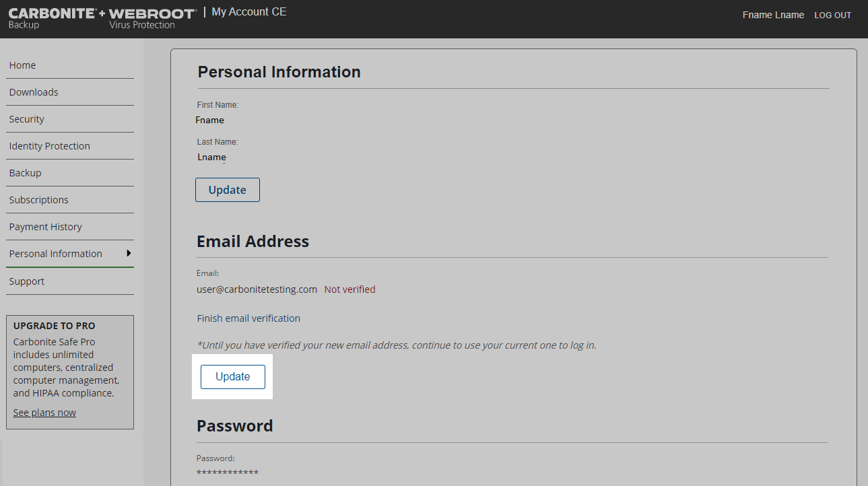Viewport: 868px width, 486px height.
Task: Navigate to Backup in the sidebar
Action: (x=26, y=173)
